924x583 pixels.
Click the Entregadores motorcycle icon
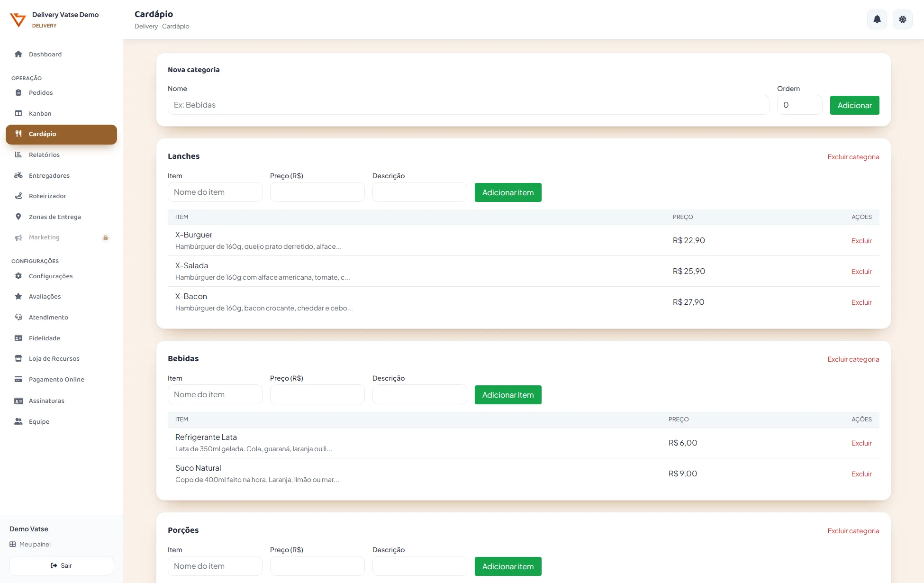(x=18, y=175)
